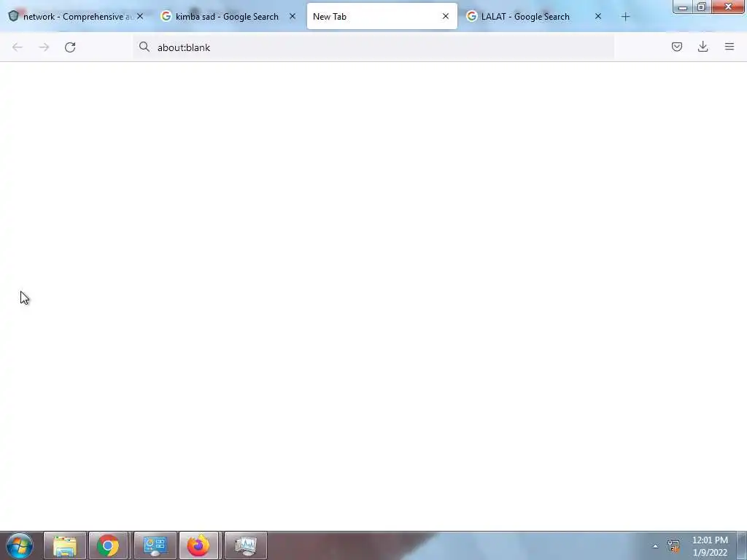Close the network - Comprehensive tab

click(140, 16)
